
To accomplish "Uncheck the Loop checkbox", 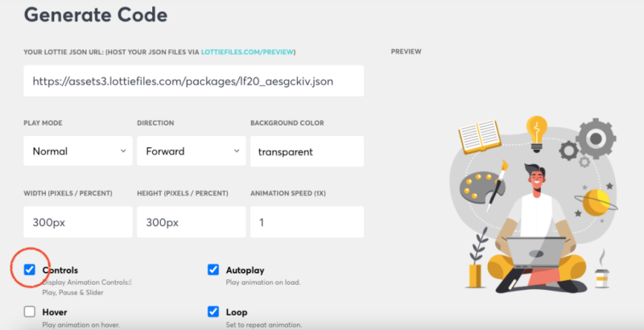I will click(x=213, y=311).
